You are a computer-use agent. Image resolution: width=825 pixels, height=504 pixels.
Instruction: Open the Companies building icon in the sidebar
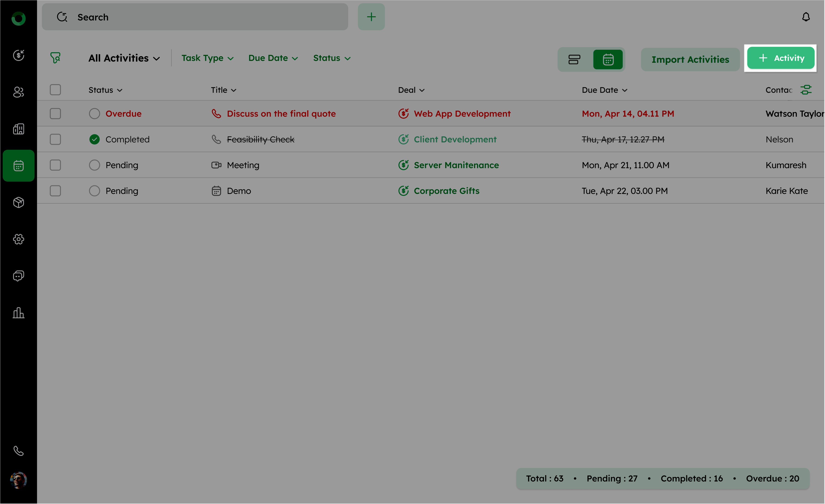(x=18, y=129)
